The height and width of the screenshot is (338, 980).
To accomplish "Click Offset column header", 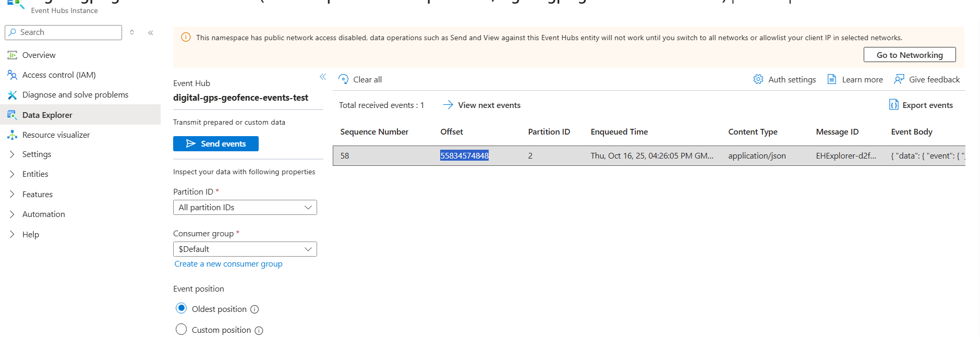I will 452,132.
